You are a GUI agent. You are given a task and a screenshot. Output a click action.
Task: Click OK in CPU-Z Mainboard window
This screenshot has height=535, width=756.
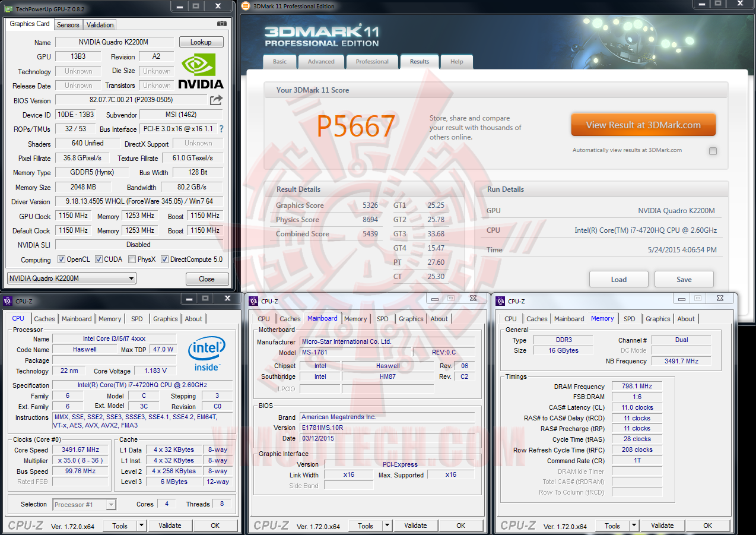[461, 525]
